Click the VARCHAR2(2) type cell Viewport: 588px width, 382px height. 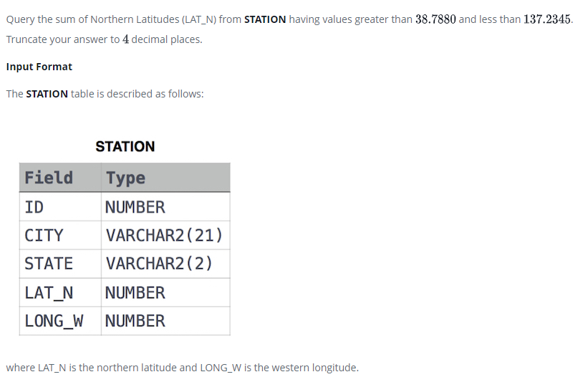[x=165, y=264]
